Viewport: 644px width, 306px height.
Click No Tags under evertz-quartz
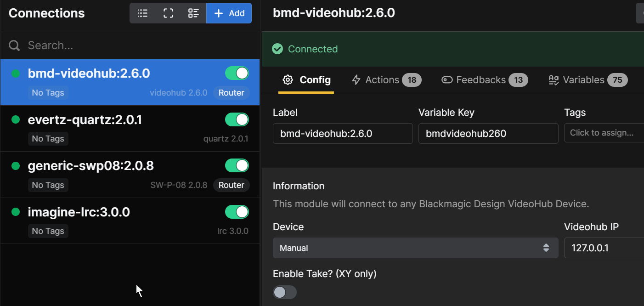pyautogui.click(x=48, y=139)
